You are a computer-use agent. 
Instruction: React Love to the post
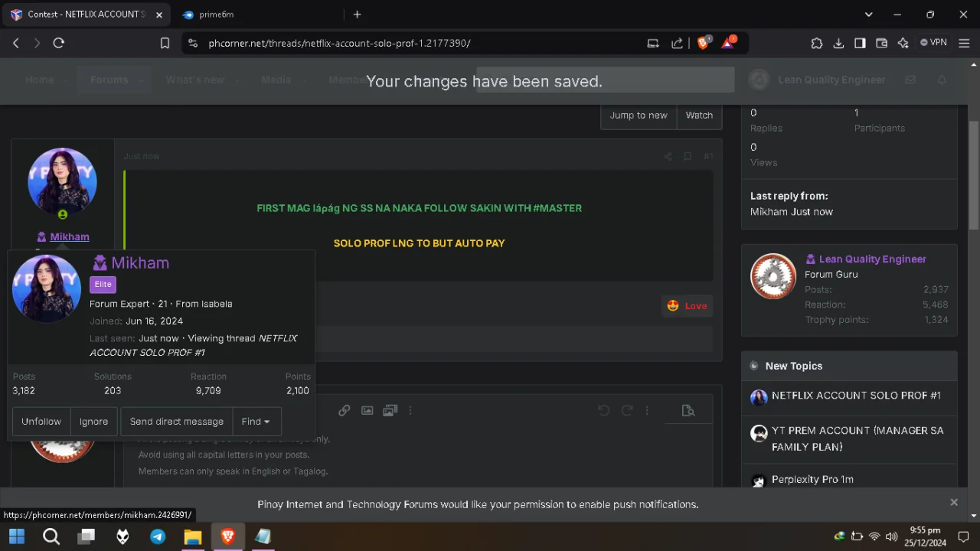tap(687, 306)
